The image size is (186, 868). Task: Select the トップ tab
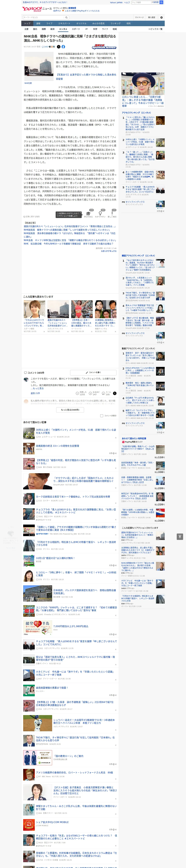[x=27, y=24]
